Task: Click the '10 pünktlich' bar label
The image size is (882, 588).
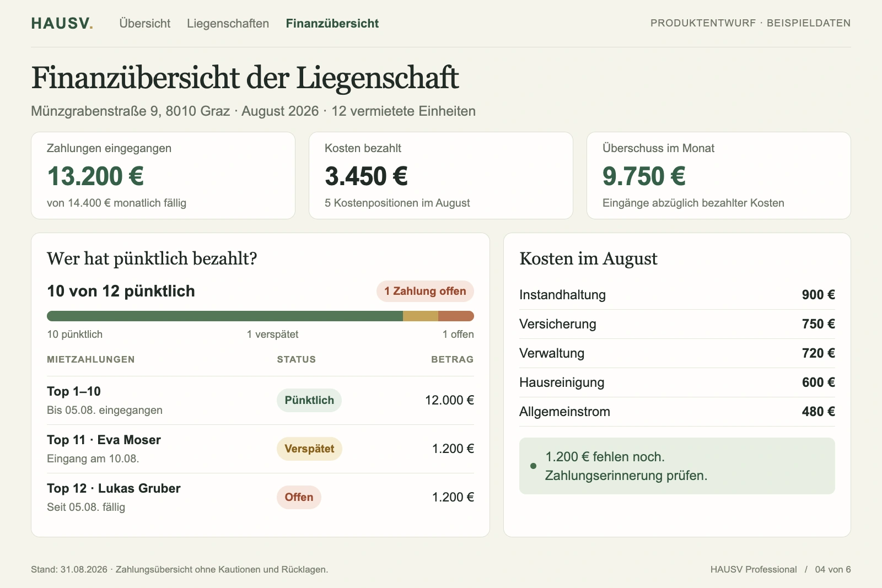Action: pyautogui.click(x=75, y=335)
